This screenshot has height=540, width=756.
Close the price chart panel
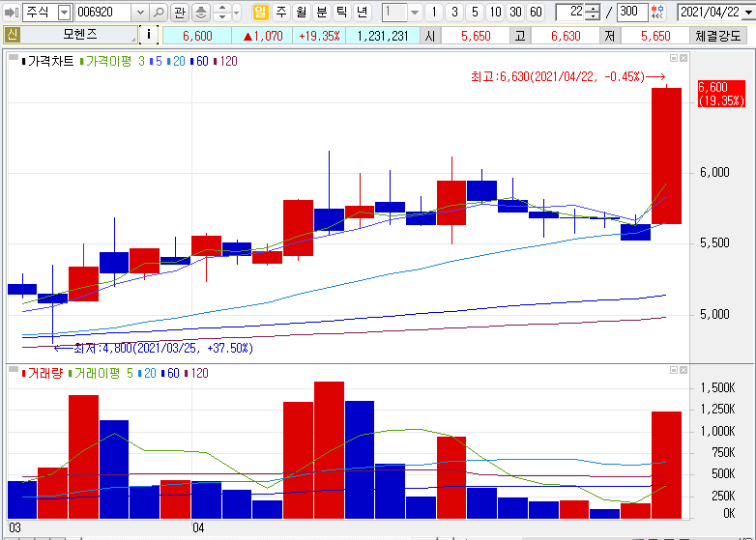(x=683, y=58)
